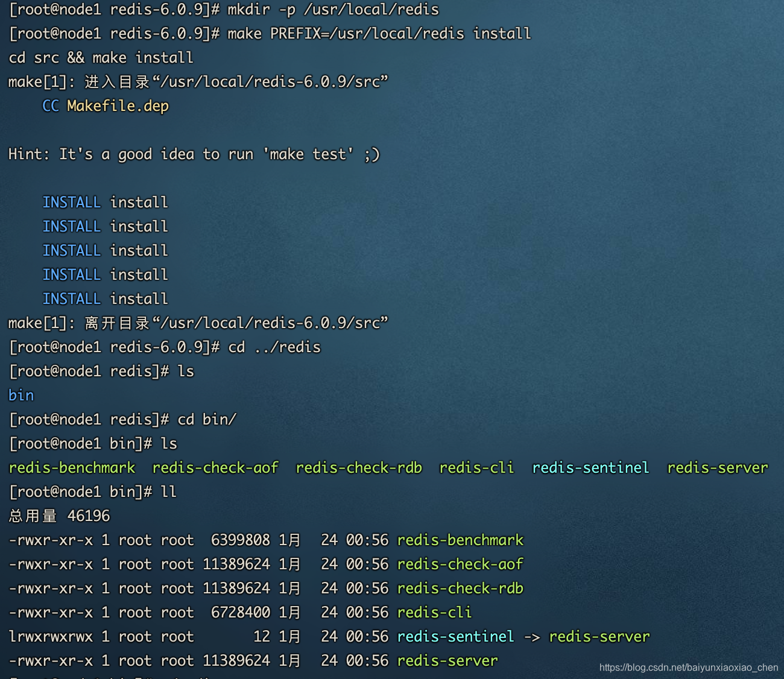
Task: Click the blue 'CC' label
Action: (51, 106)
